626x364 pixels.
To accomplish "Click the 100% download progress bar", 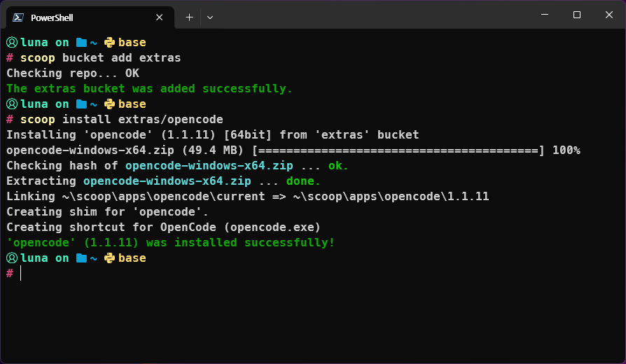I will pyautogui.click(x=398, y=150).
